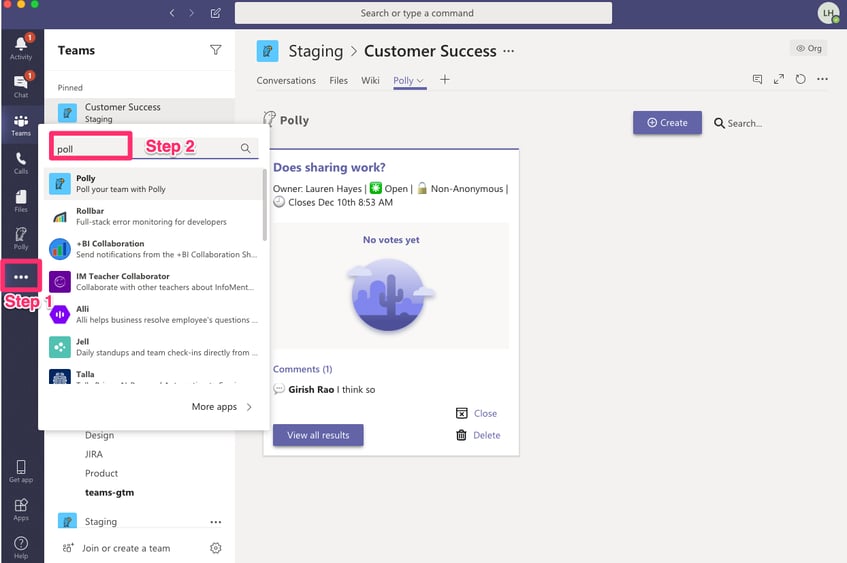Click the Org visibility button
Viewport: 847px width, 563px height.
[809, 48]
